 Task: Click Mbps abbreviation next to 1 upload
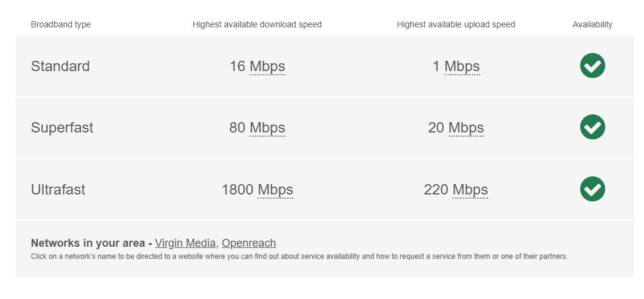[462, 66]
